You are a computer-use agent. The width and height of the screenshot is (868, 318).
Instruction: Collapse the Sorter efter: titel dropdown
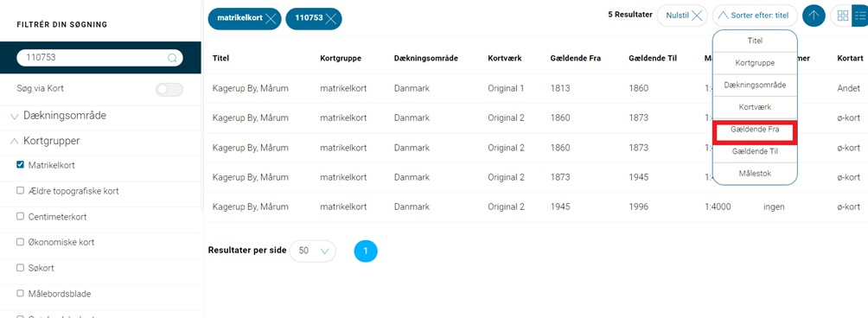point(754,16)
